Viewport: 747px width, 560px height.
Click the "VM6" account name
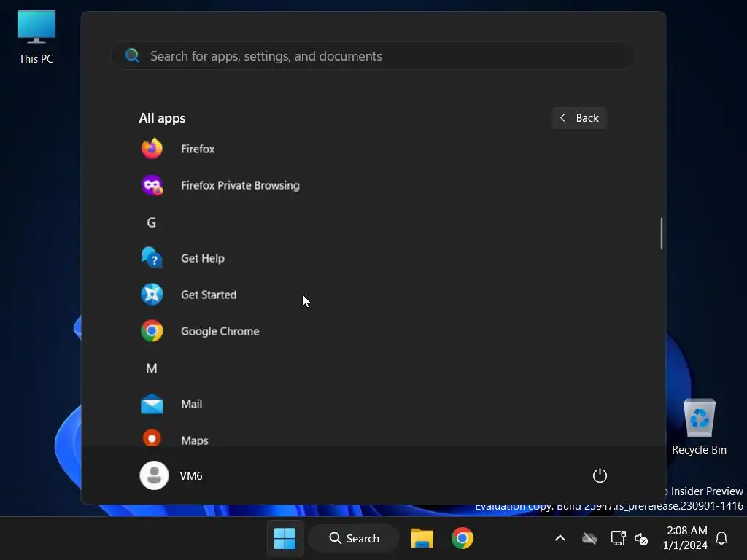click(x=191, y=475)
